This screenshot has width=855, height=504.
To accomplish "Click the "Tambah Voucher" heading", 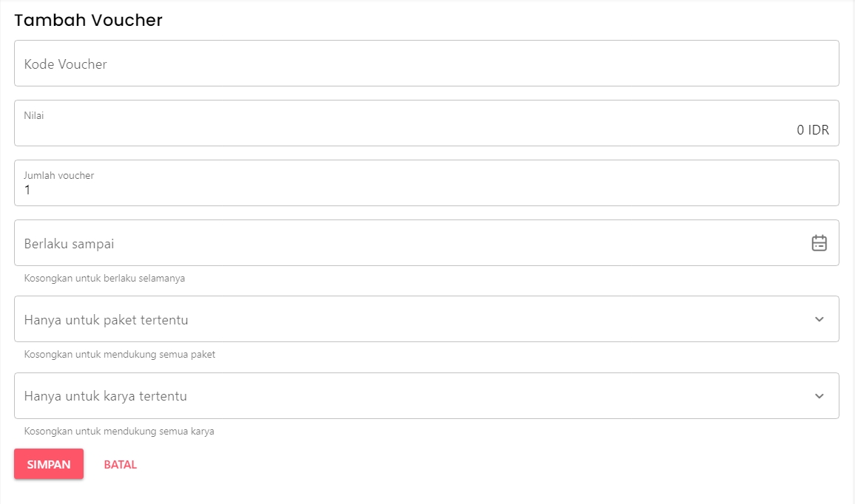I will [88, 20].
